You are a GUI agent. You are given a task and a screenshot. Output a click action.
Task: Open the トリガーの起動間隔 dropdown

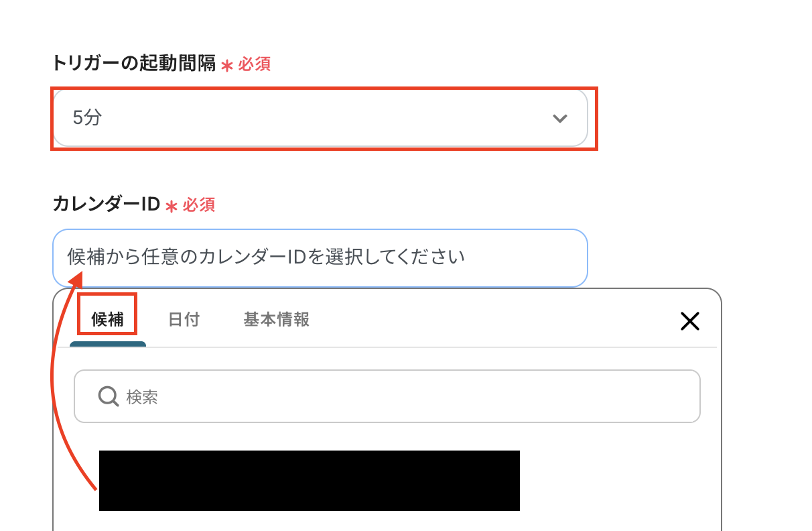320,118
